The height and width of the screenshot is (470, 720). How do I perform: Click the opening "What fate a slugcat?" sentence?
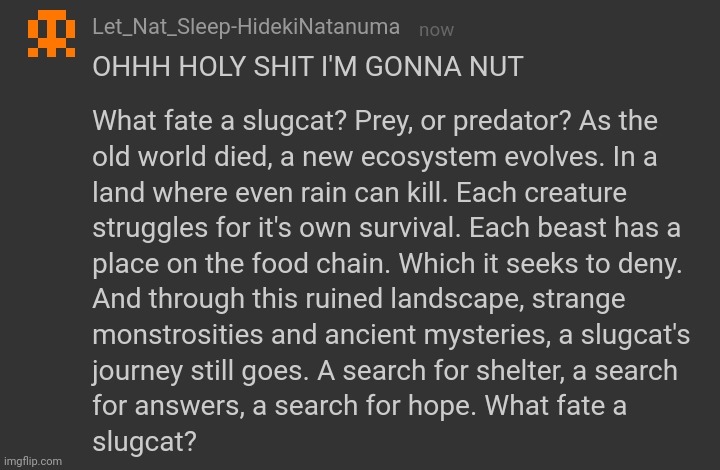coord(219,121)
